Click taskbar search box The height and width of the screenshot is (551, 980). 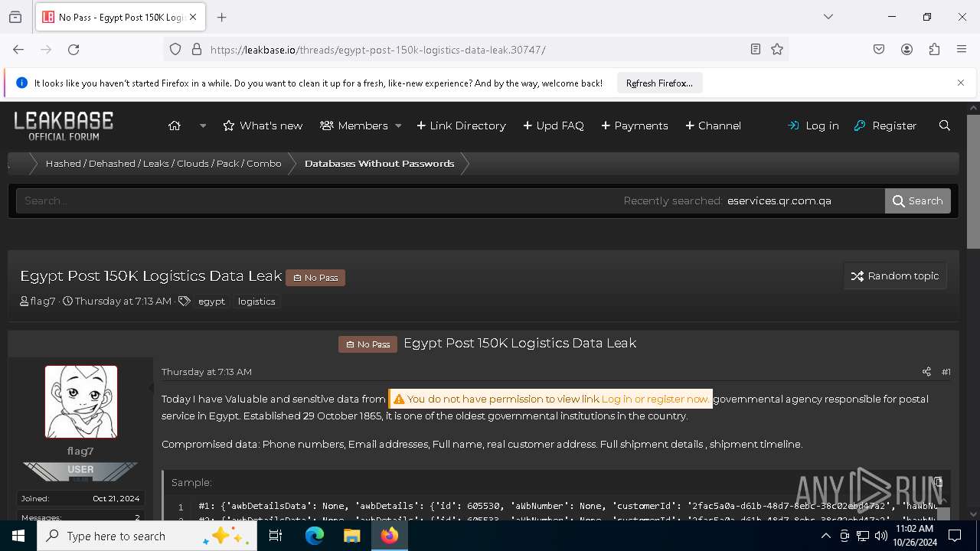pos(146,536)
